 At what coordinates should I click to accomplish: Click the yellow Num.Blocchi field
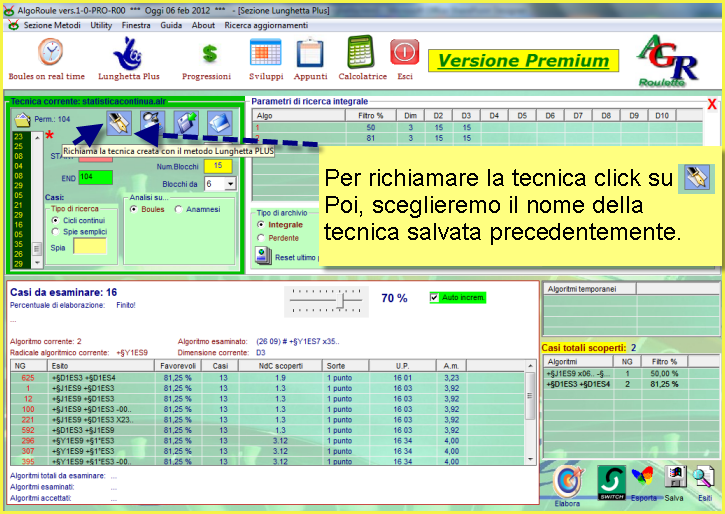pos(218,166)
